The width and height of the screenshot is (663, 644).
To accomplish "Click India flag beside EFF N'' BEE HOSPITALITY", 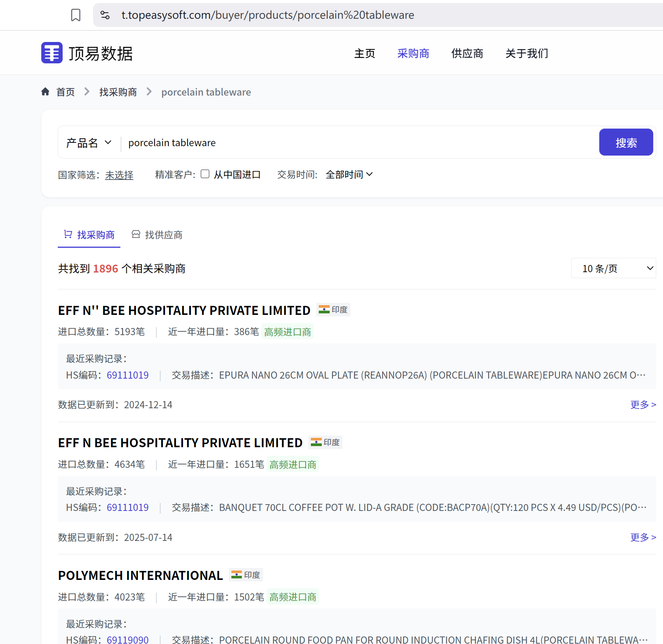I will click(324, 310).
